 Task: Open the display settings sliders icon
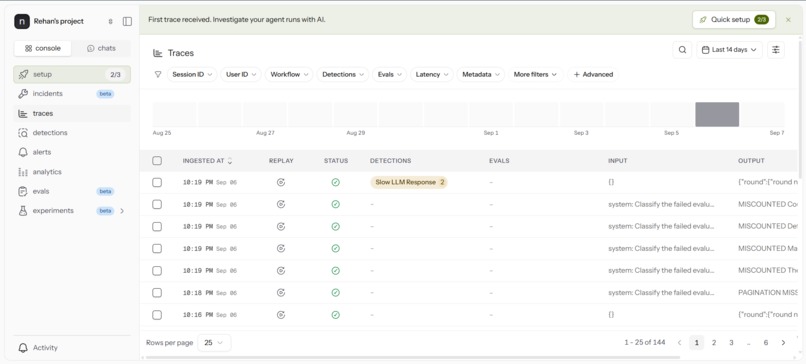click(x=776, y=50)
